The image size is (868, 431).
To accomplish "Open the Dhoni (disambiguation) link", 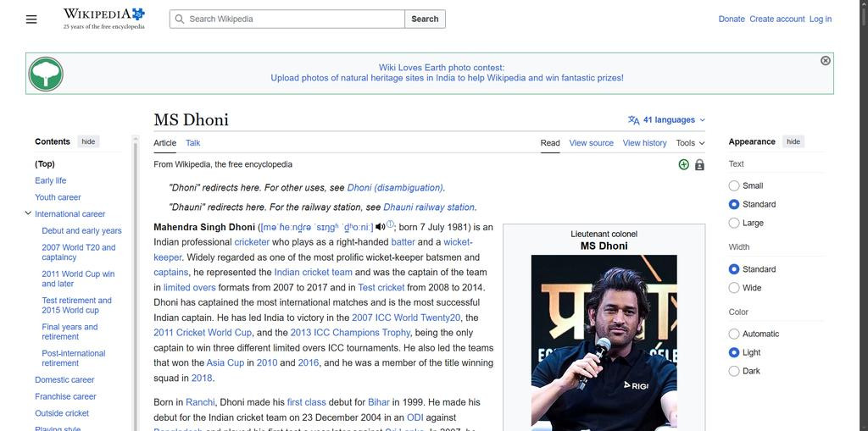I will click(395, 188).
